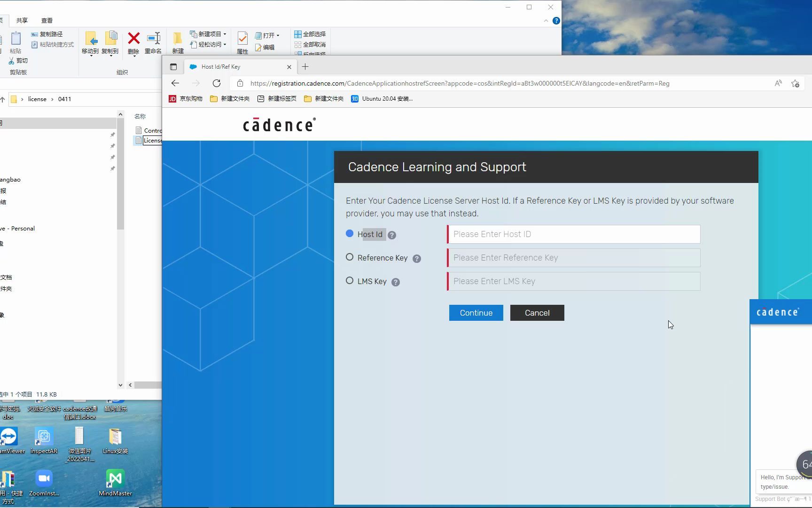Select the Host Id radio button
The image size is (812, 508).
tap(350, 234)
